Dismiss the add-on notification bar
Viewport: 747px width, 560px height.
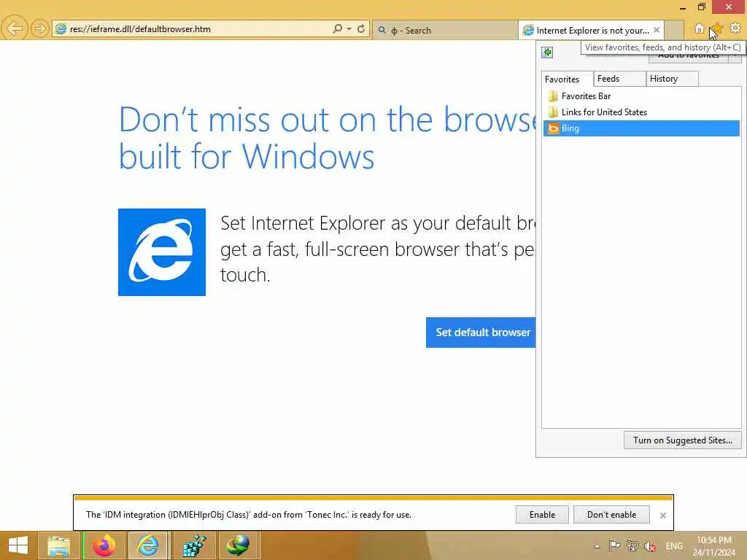[662, 516]
